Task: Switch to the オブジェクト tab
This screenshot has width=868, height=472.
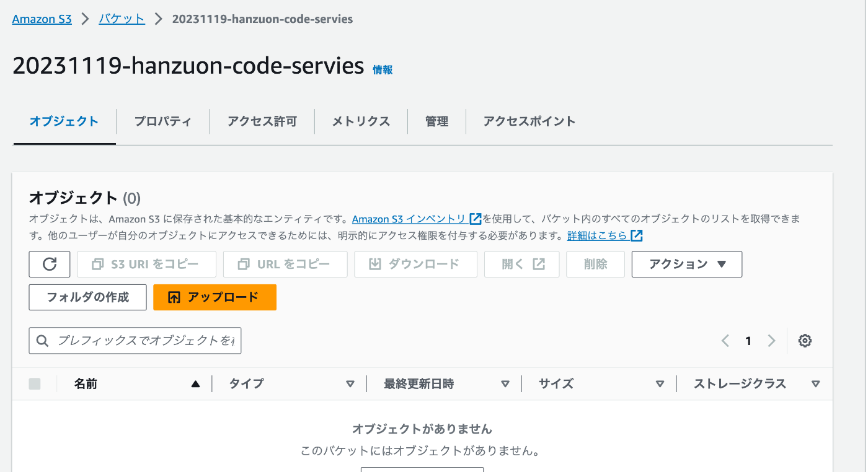Action: [x=64, y=121]
